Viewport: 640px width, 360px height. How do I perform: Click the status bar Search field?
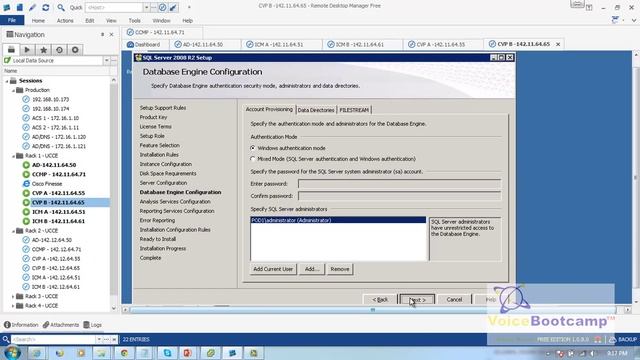click(54, 339)
